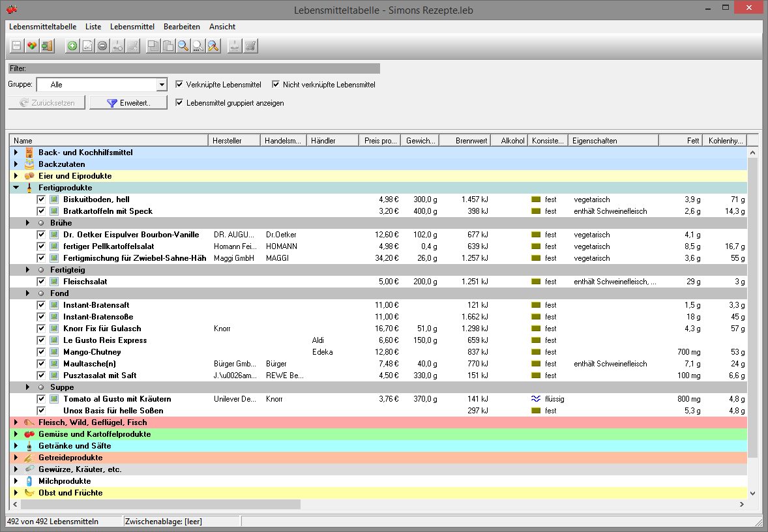Click the colorful gems toolbar icon
The height and width of the screenshot is (532, 768).
click(31, 46)
